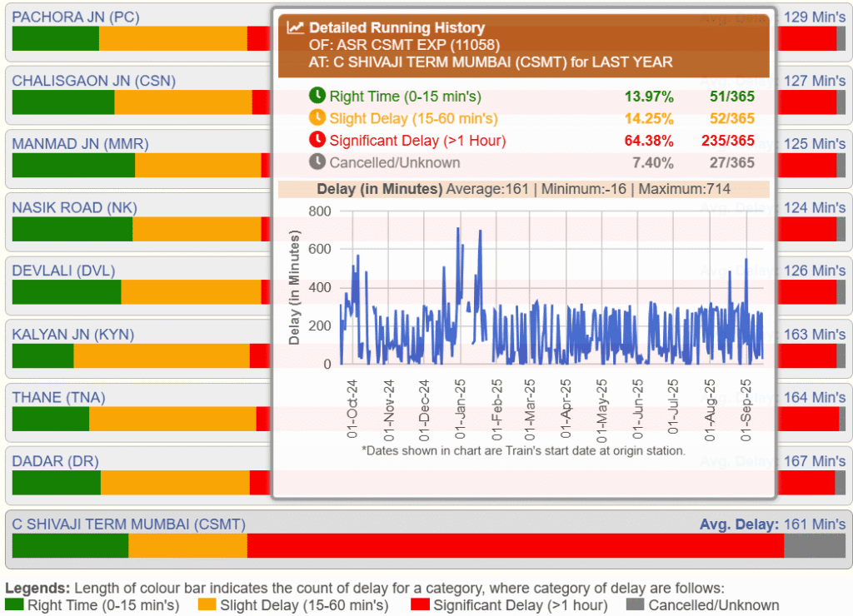Click the red clock icon for Significant Delay

click(317, 140)
